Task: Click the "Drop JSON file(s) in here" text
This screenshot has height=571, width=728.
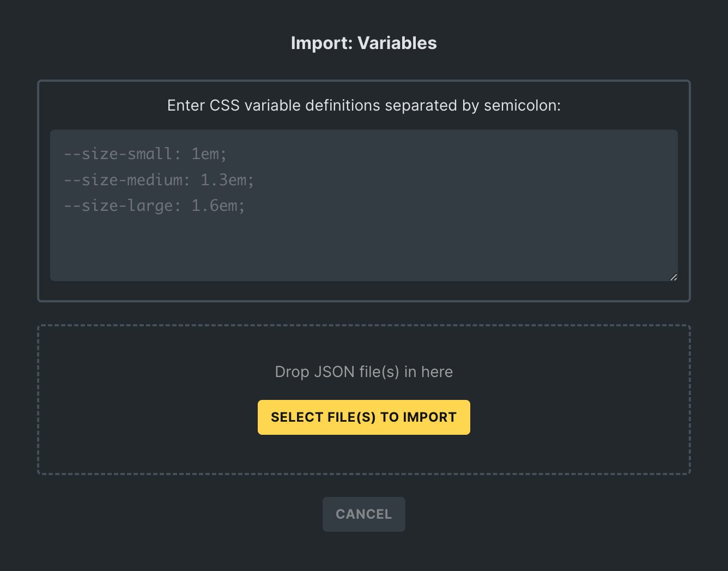Action: click(363, 372)
